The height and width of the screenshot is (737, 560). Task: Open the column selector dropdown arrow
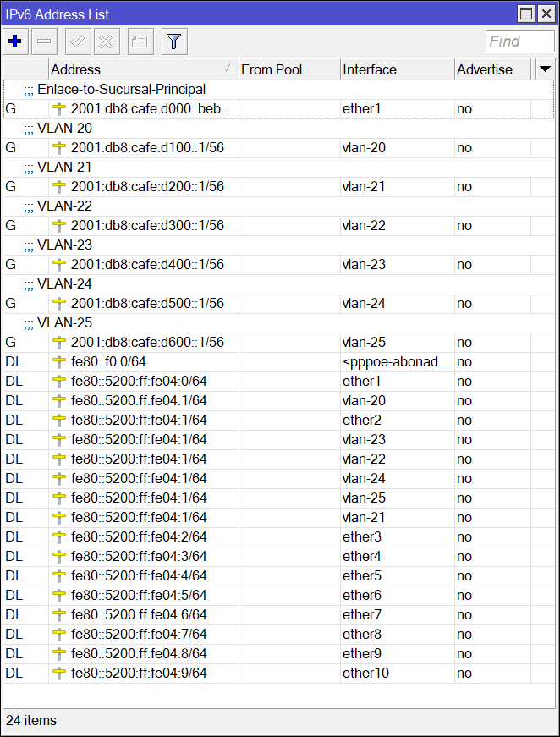click(545, 69)
